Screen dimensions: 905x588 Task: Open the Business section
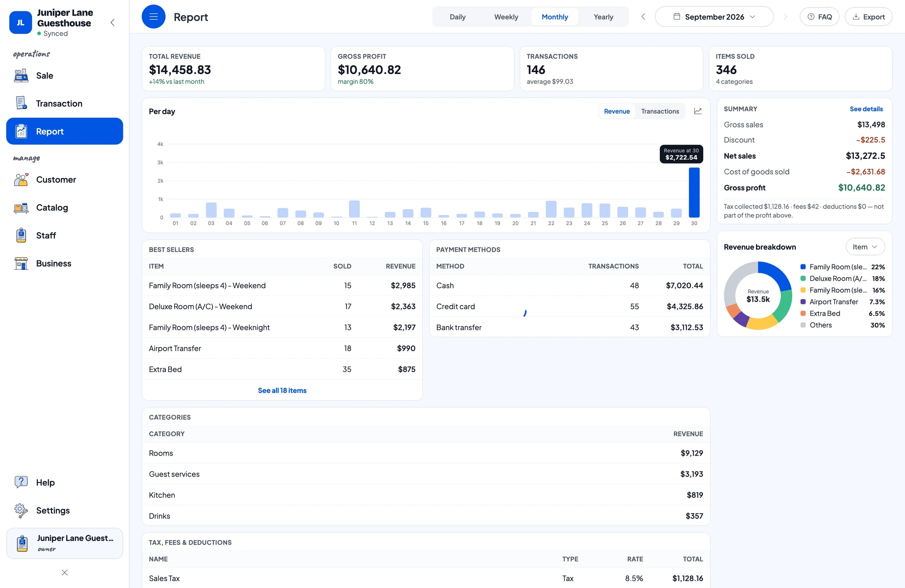click(64, 263)
